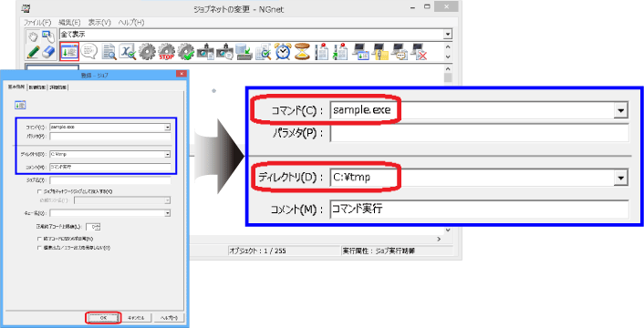Click the computer with blue window icon
The width and height of the screenshot is (644, 328).
point(361,52)
